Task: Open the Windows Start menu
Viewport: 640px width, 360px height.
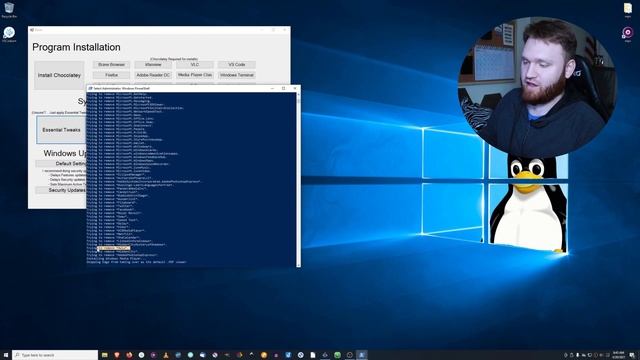Action: (x=6, y=355)
